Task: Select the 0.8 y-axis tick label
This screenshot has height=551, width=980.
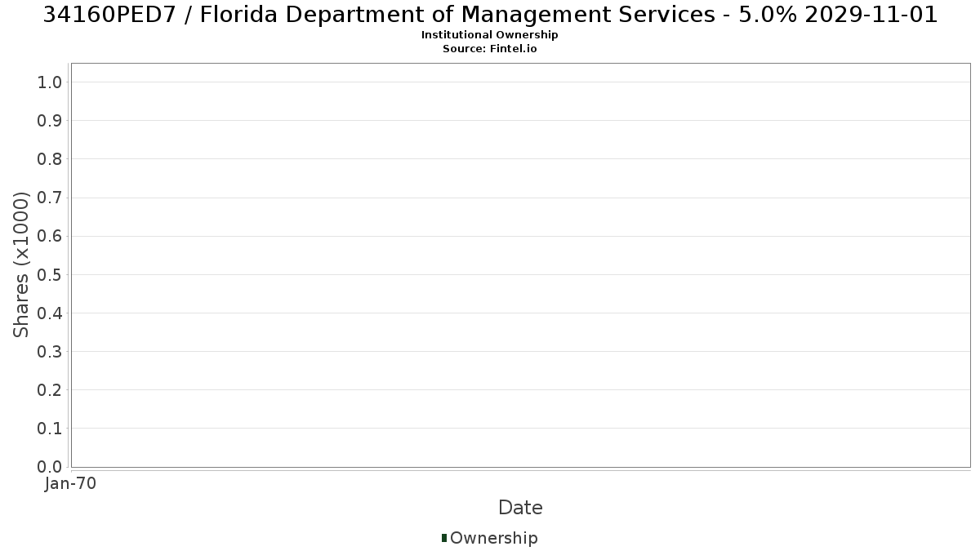Action: pos(50,158)
